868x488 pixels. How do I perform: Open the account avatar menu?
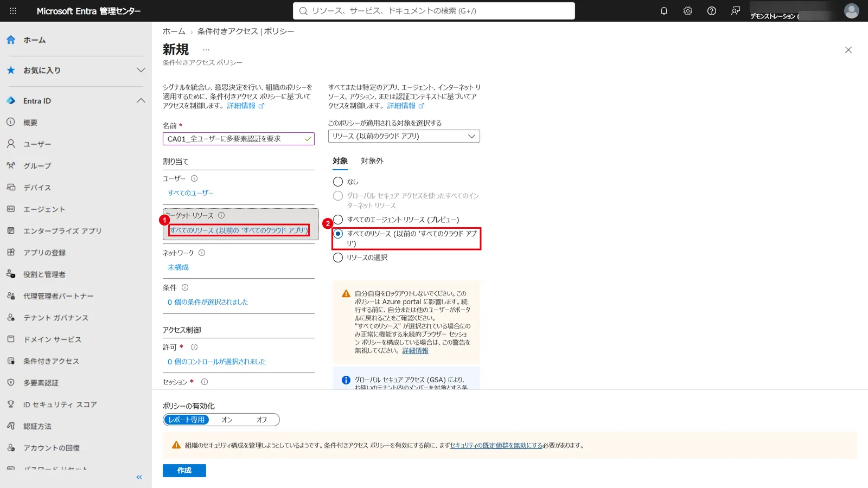[852, 11]
